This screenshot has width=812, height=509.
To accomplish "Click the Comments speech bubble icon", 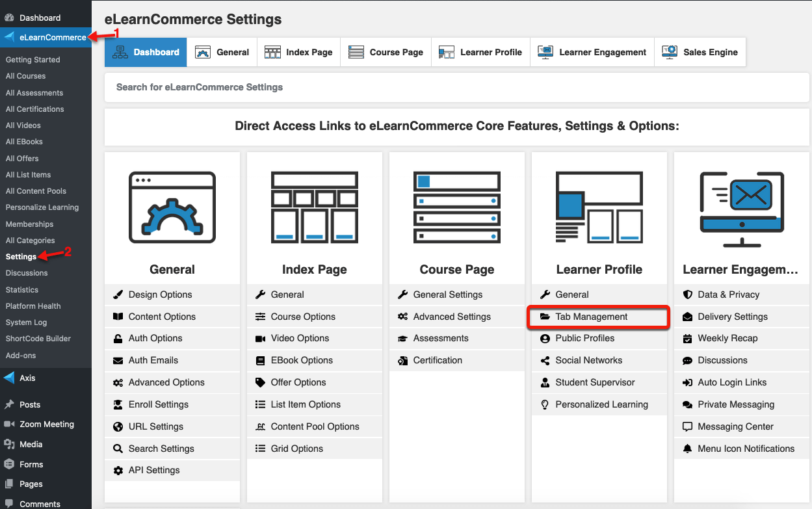I will 9,504.
